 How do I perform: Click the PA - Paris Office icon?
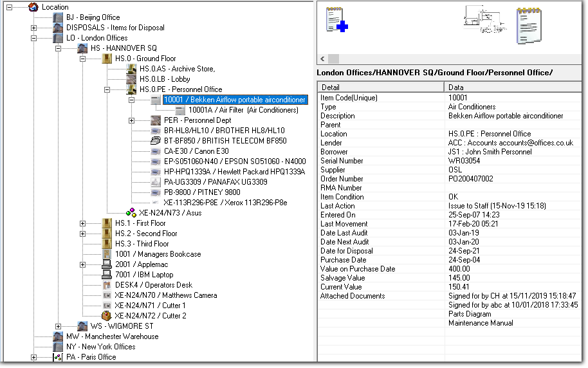[x=58, y=357]
